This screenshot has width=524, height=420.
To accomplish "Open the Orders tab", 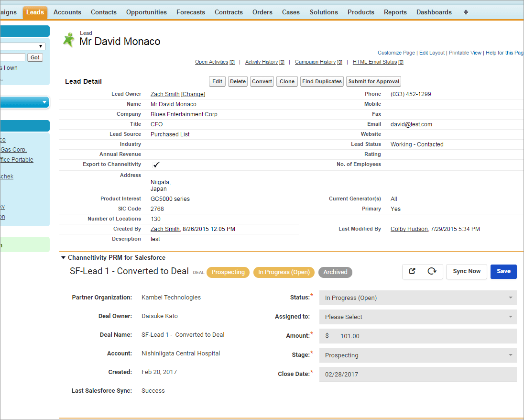I will [x=262, y=12].
